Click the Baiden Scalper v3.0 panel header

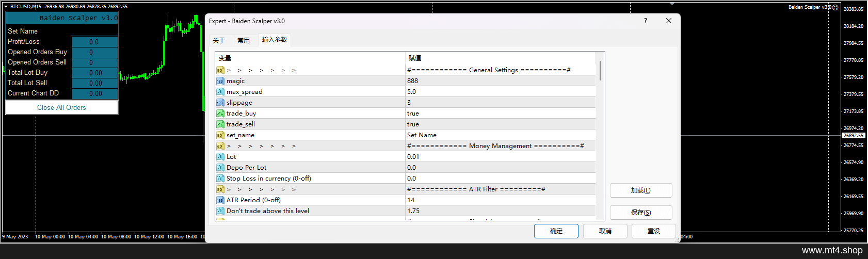coord(62,18)
